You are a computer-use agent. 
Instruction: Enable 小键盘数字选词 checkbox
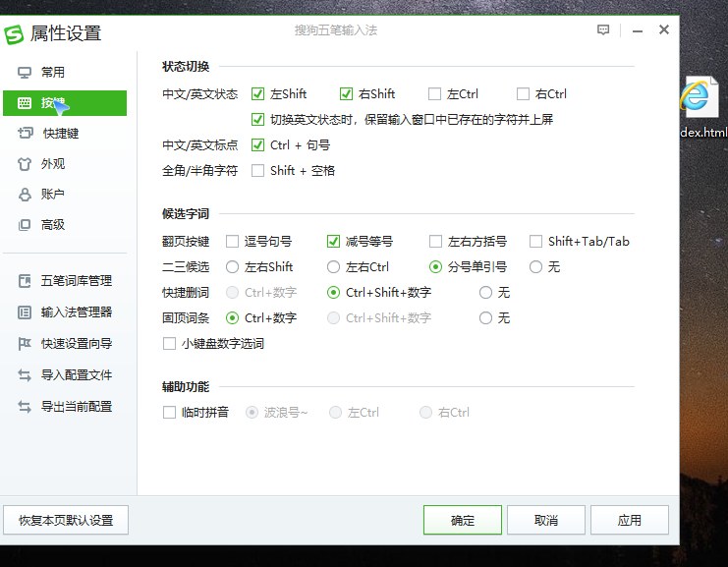169,344
